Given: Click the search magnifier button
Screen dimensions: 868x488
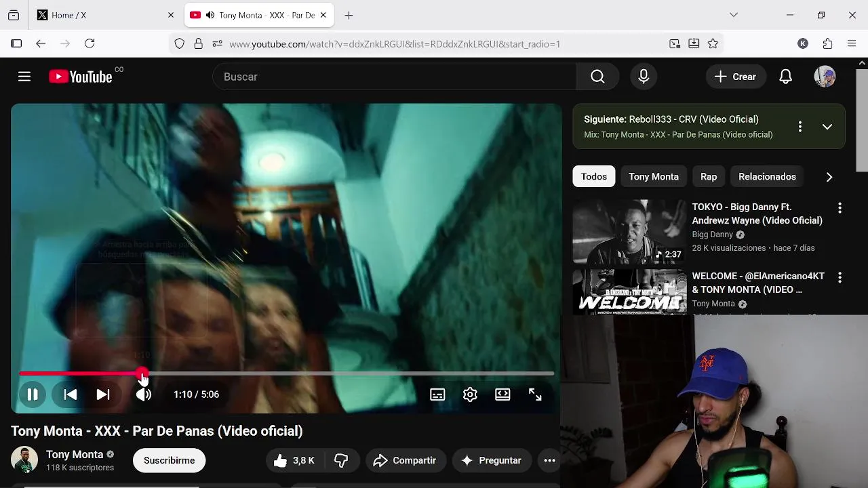Looking at the screenshot, I should [597, 77].
